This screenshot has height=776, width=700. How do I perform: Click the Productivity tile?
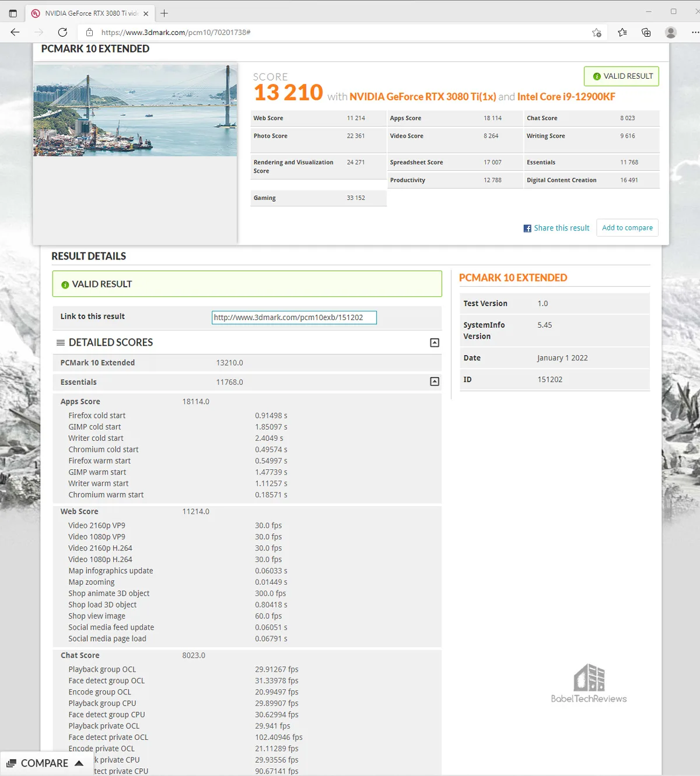pos(455,180)
